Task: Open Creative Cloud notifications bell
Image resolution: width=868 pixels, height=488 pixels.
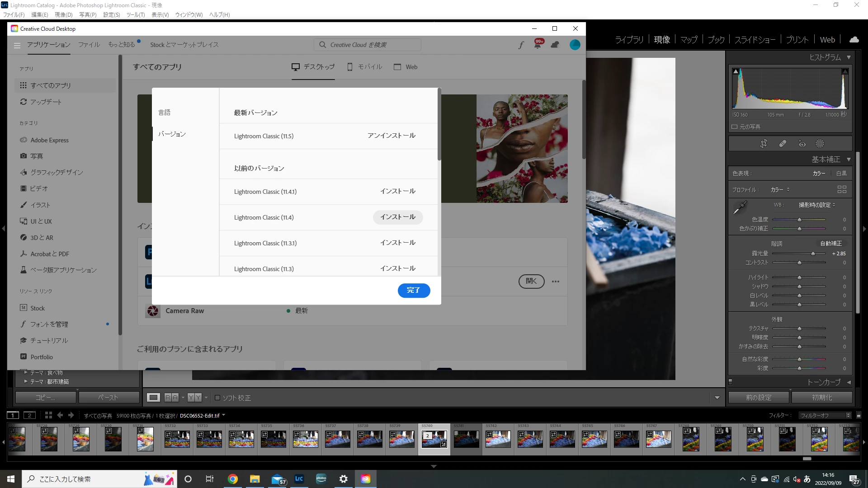Action: (538, 45)
